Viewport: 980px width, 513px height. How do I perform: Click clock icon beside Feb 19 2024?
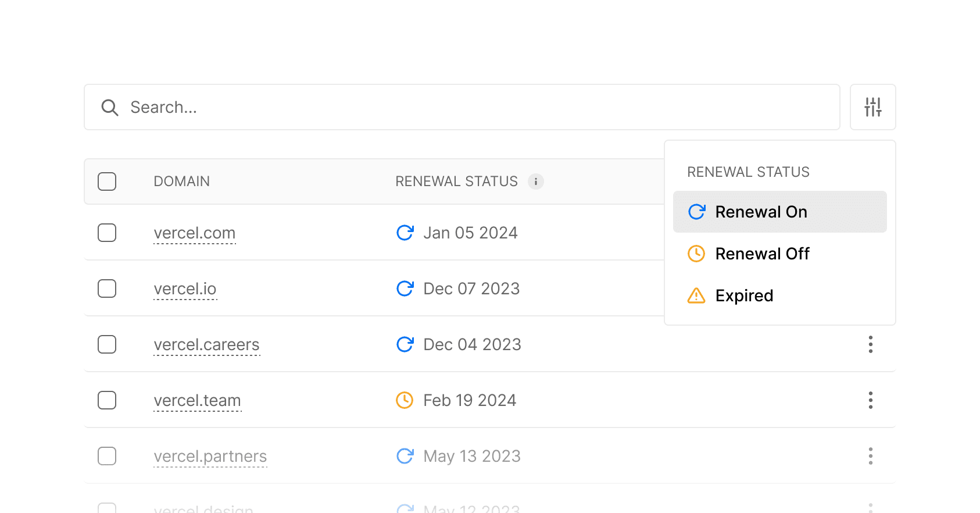(x=405, y=400)
